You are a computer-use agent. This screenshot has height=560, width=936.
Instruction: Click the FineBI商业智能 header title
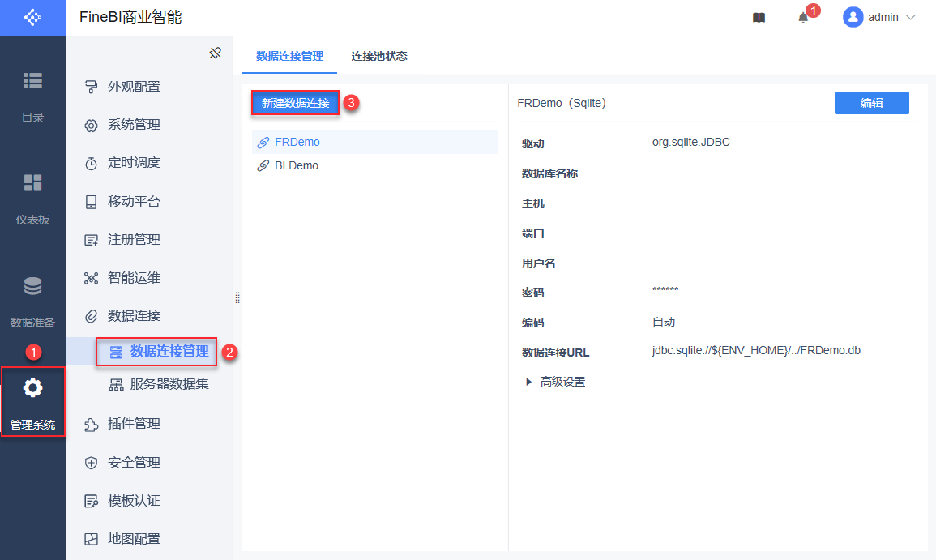pos(130,17)
